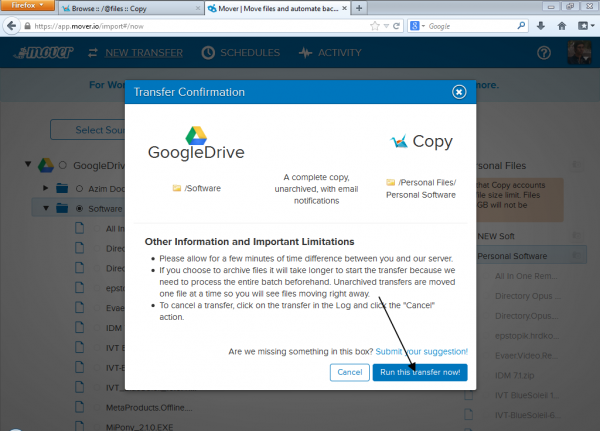This screenshot has width=600, height=431.
Task: Expand the Azim Doc folder
Action: click(x=46, y=188)
